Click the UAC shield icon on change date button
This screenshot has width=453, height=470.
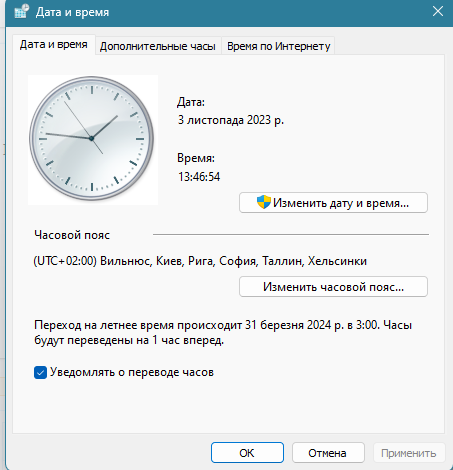click(x=263, y=202)
